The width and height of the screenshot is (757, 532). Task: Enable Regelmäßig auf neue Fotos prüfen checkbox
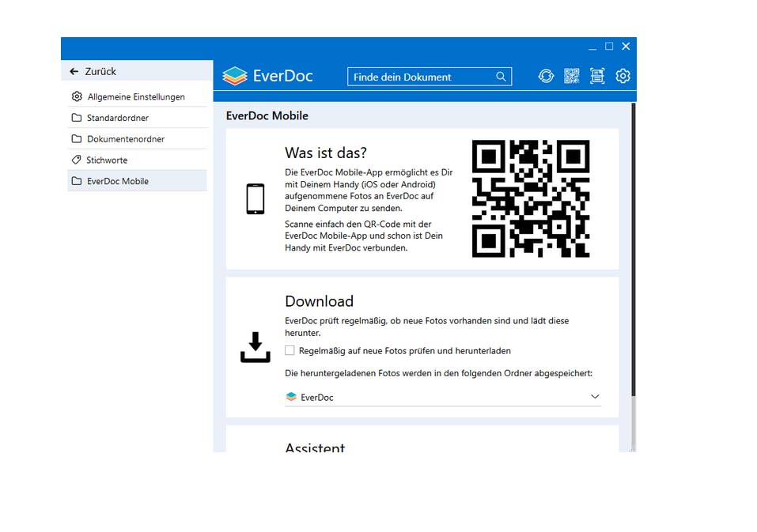tap(290, 350)
